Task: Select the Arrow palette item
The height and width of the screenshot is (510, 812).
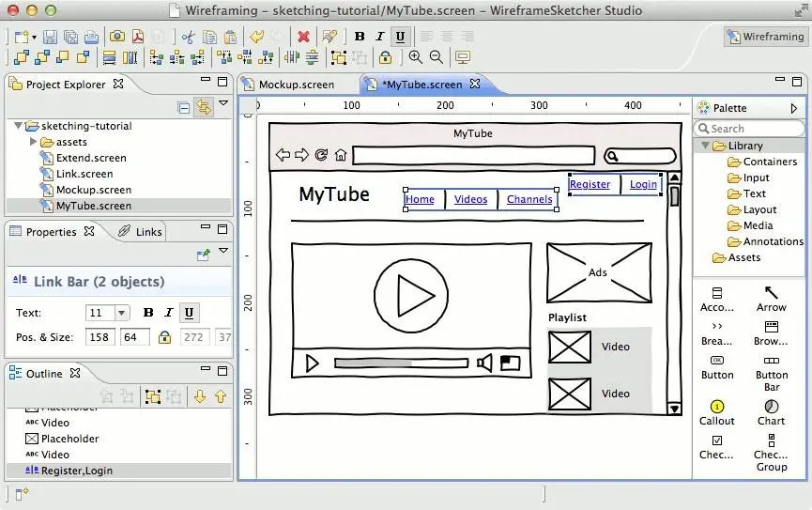Action: pos(771,299)
